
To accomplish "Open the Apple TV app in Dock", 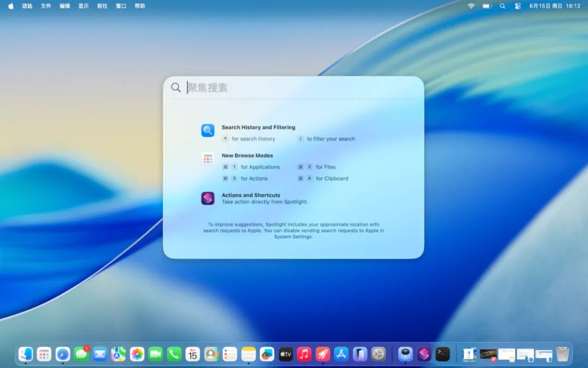I will tap(286, 354).
